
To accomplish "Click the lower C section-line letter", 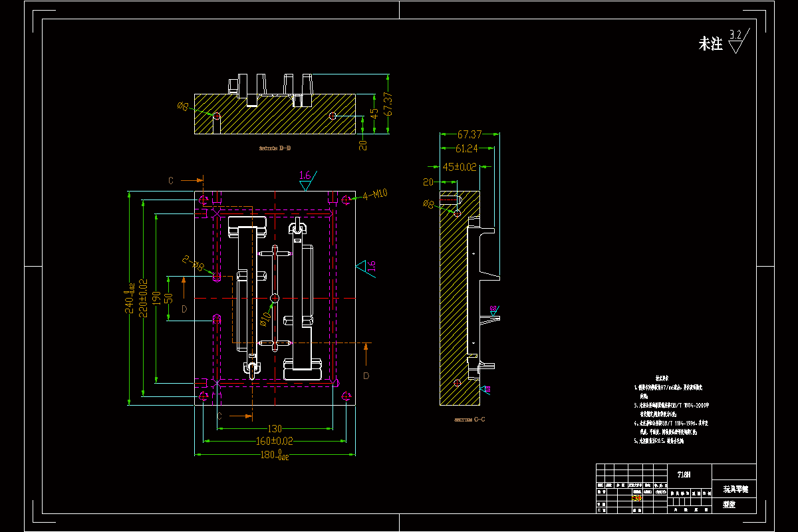I will coord(219,416).
